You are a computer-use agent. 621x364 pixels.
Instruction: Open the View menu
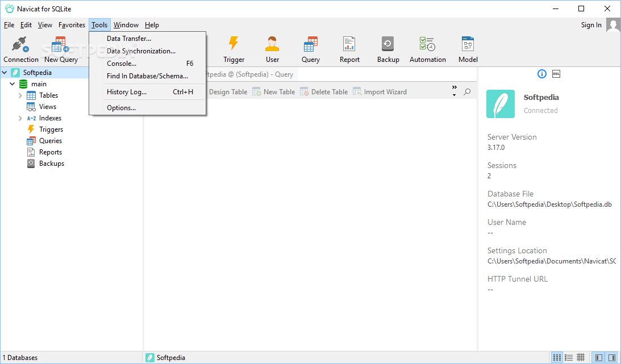click(x=45, y=25)
